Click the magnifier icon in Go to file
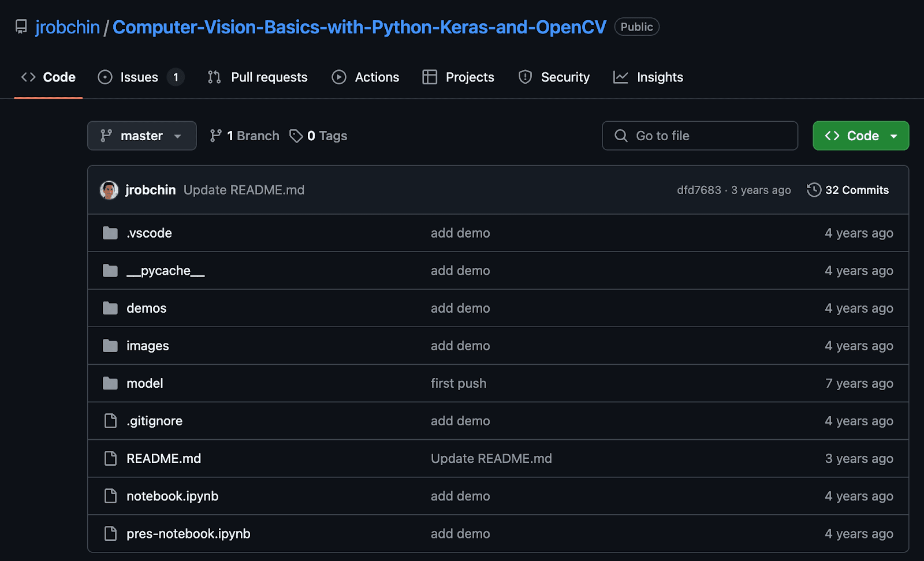Screen dimensions: 924x561 pos(621,136)
